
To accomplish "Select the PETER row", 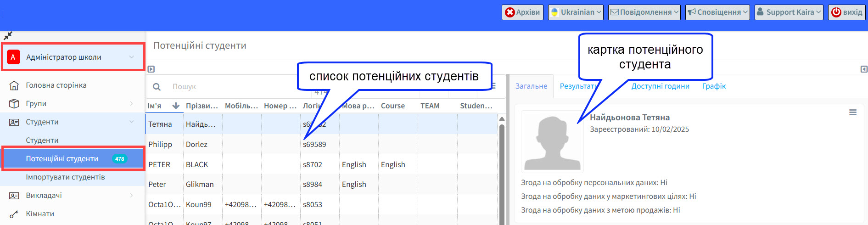I will 321,164.
